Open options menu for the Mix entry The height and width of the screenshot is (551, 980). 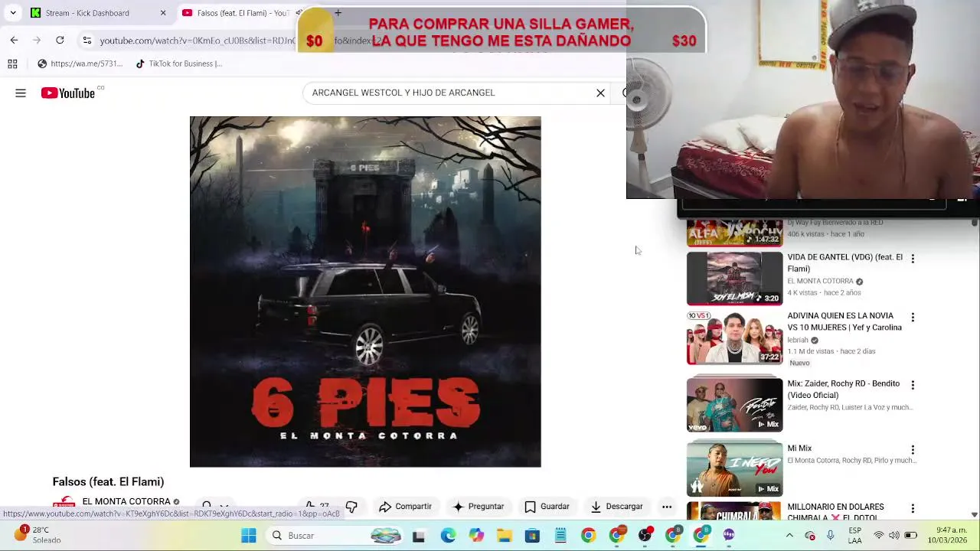pyautogui.click(x=913, y=450)
